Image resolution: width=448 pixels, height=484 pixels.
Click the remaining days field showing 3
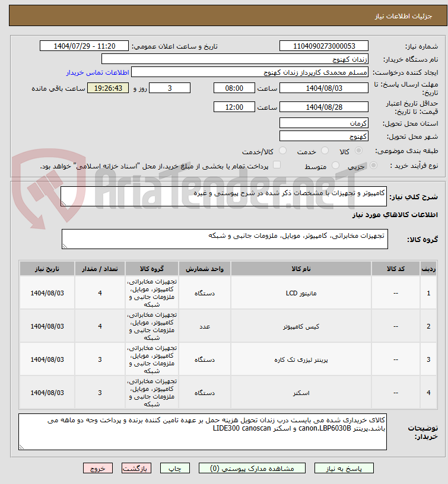170,88
